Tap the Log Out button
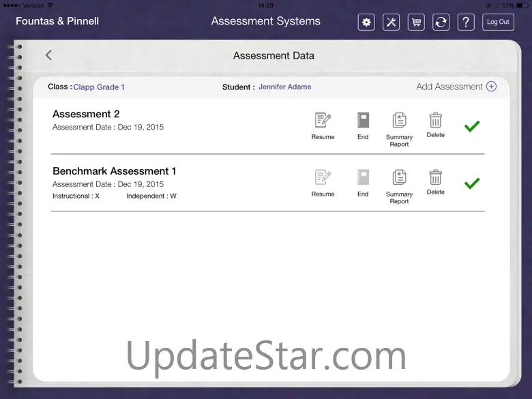This screenshot has width=532, height=399. pyautogui.click(x=498, y=22)
